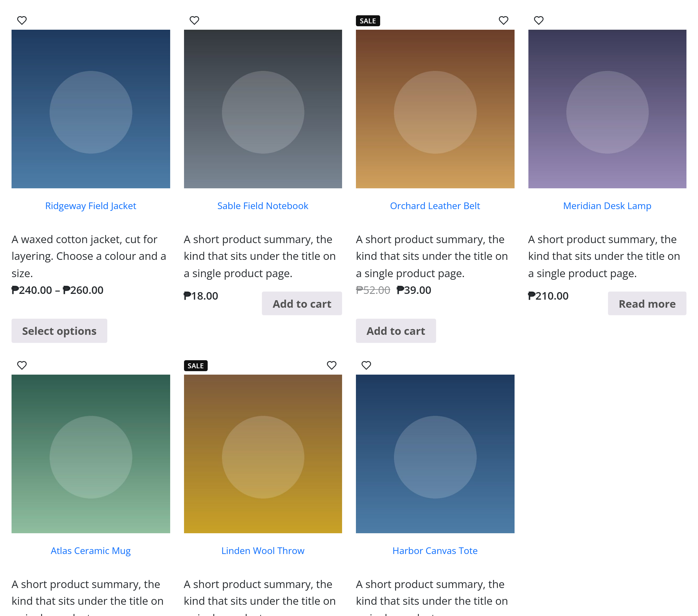Follow the Linden Wool Throw title link
This screenshot has width=698, height=616.
263,551
